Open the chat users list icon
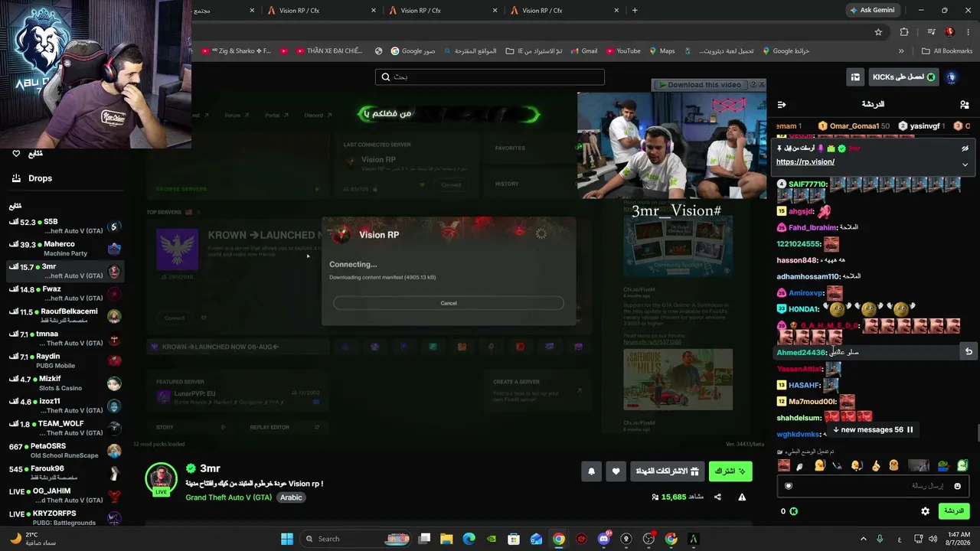The width and height of the screenshot is (980, 551). pyautogui.click(x=964, y=104)
